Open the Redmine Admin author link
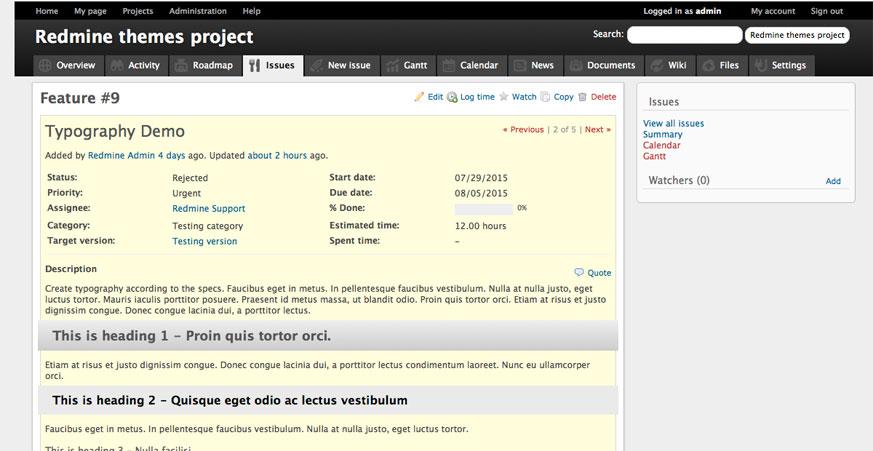The height and width of the screenshot is (451, 873). click(121, 156)
